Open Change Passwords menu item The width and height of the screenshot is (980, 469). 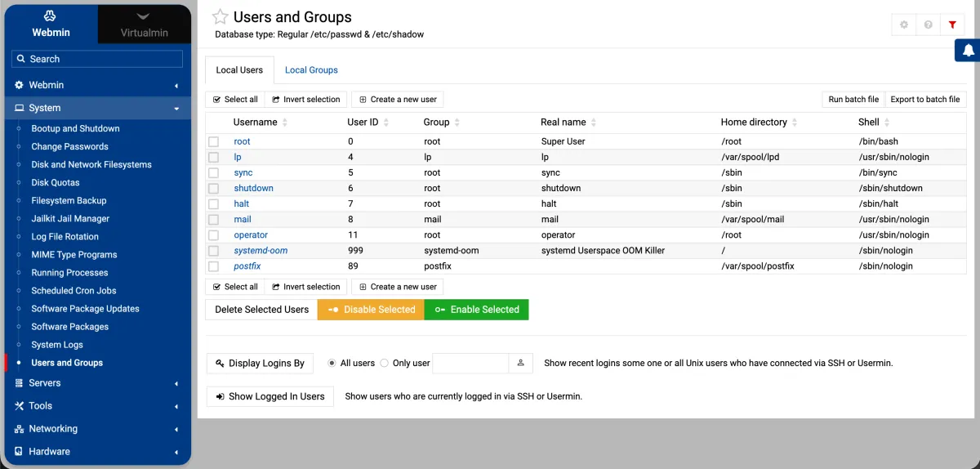[69, 146]
